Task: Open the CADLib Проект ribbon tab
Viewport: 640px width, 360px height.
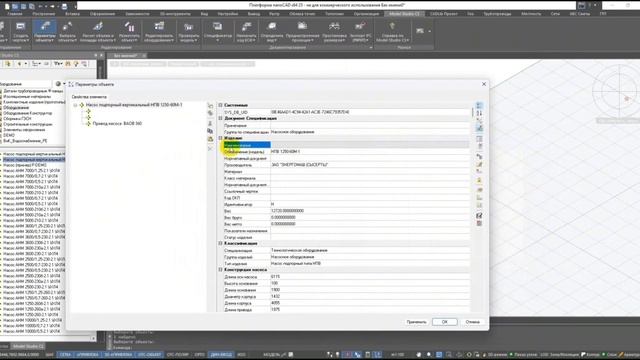Action: pos(444,14)
